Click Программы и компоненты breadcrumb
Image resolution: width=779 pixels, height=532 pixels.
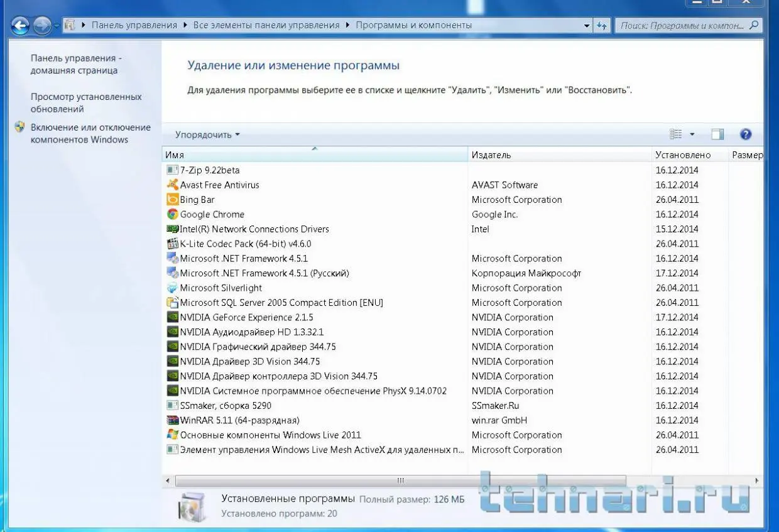414,25
